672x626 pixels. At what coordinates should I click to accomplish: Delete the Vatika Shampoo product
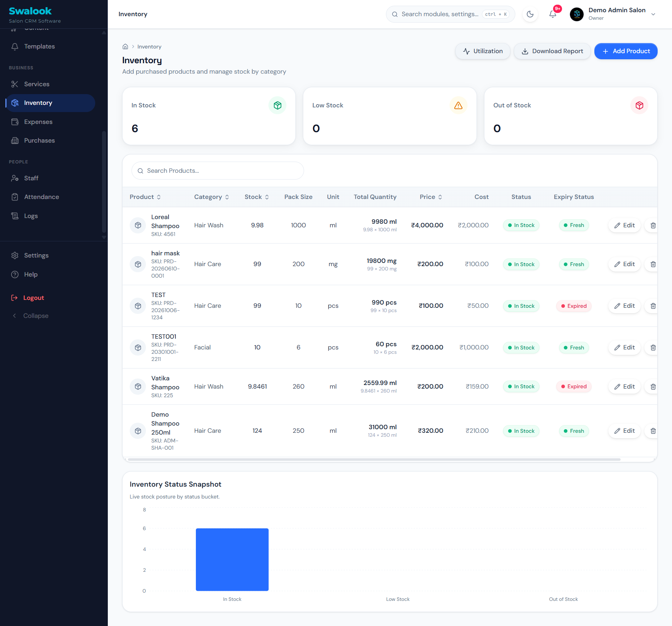point(653,387)
